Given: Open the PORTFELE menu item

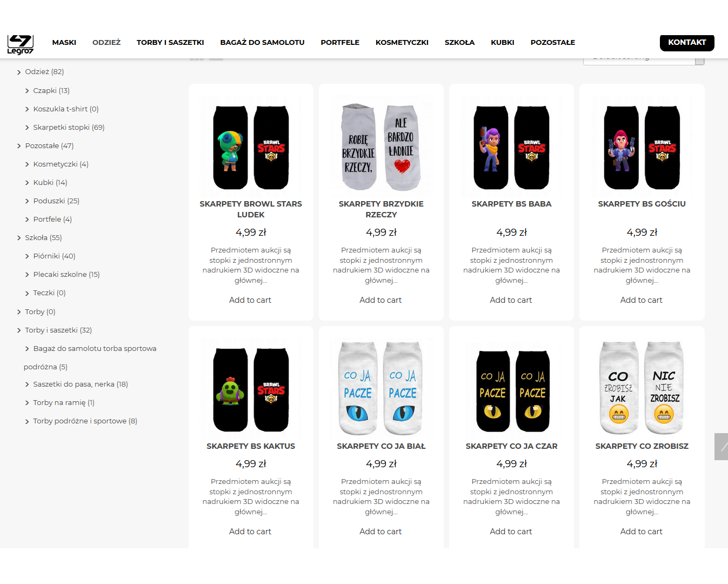Looking at the screenshot, I should [340, 42].
